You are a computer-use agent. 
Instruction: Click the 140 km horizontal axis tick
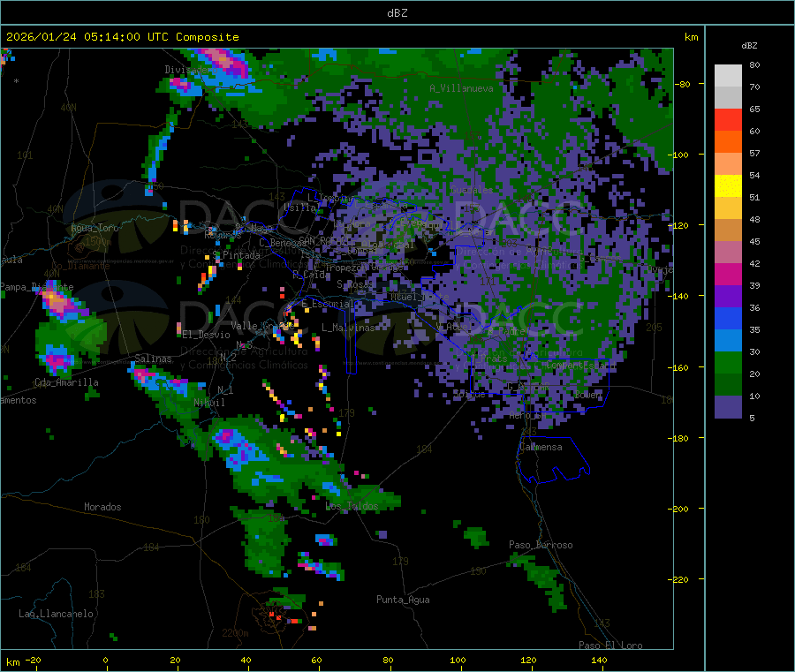click(x=599, y=660)
